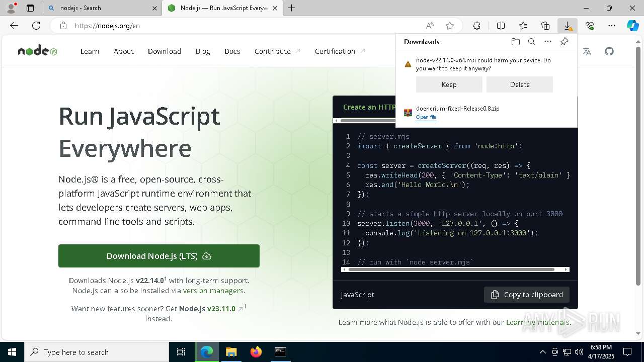Launch Firefox from the taskbar

click(256, 352)
